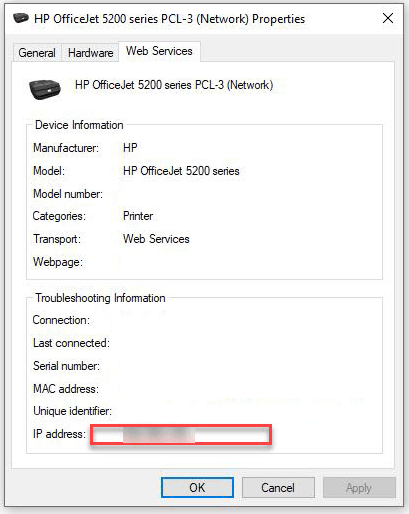
Task: Click the 'Model number:' label
Action: click(68, 194)
